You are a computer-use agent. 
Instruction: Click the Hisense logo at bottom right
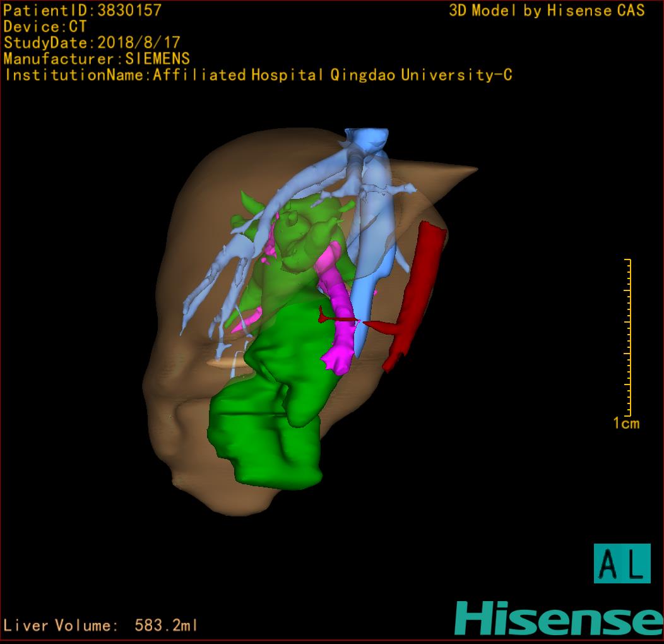559,618
